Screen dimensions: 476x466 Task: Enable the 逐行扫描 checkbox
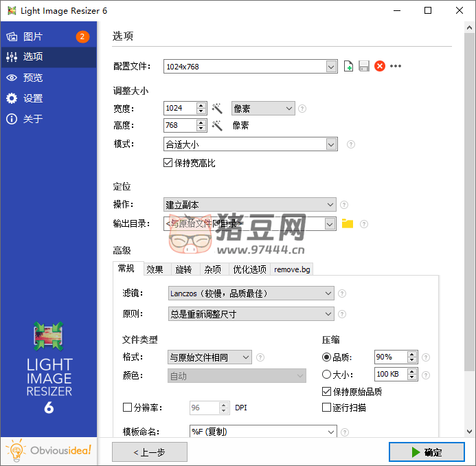click(327, 408)
